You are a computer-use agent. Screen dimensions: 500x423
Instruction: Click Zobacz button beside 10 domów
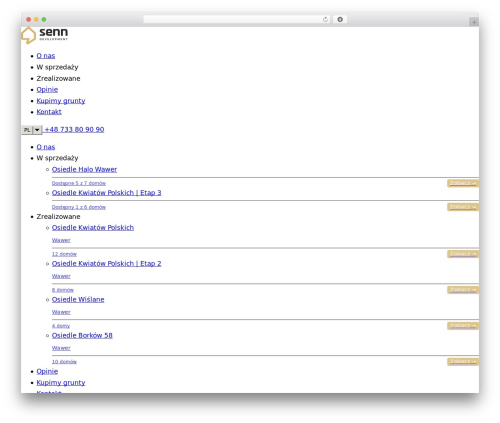click(463, 362)
